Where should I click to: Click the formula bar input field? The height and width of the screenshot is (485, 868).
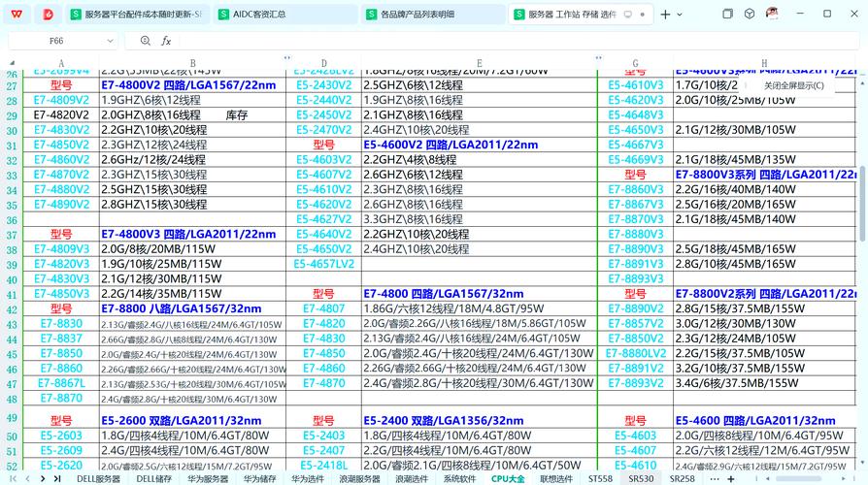485,41
